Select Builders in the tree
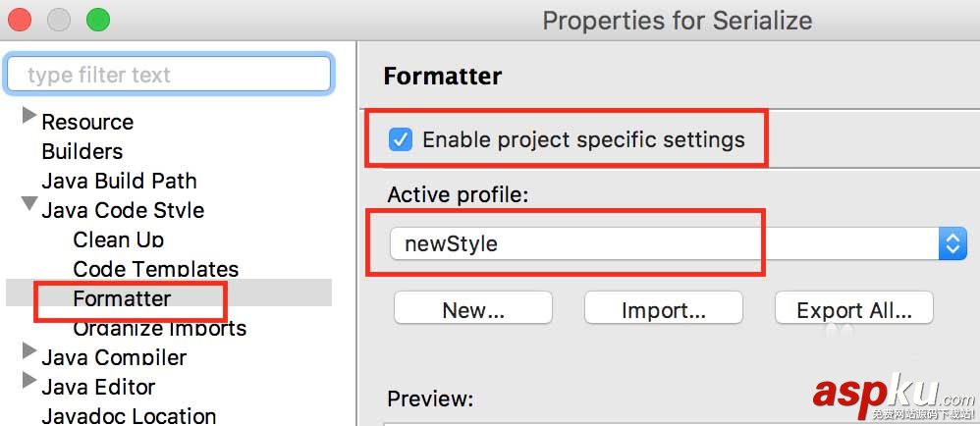 tap(82, 151)
